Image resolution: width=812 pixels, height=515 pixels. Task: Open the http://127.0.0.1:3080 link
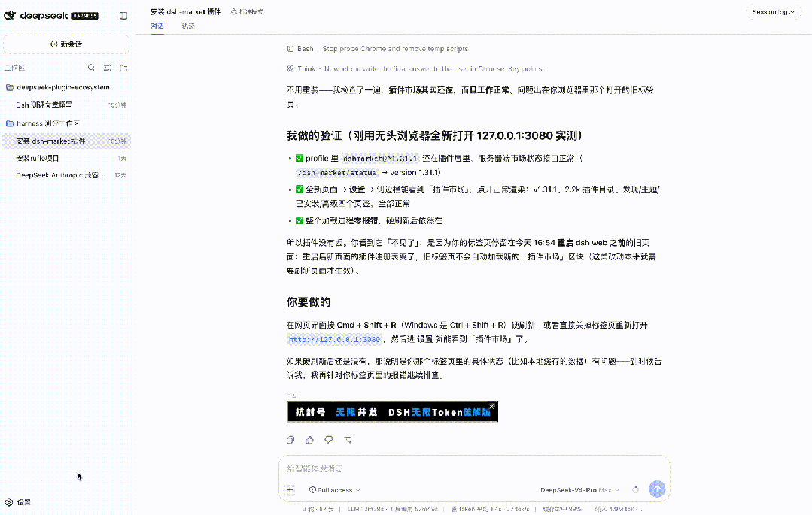pyautogui.click(x=335, y=340)
